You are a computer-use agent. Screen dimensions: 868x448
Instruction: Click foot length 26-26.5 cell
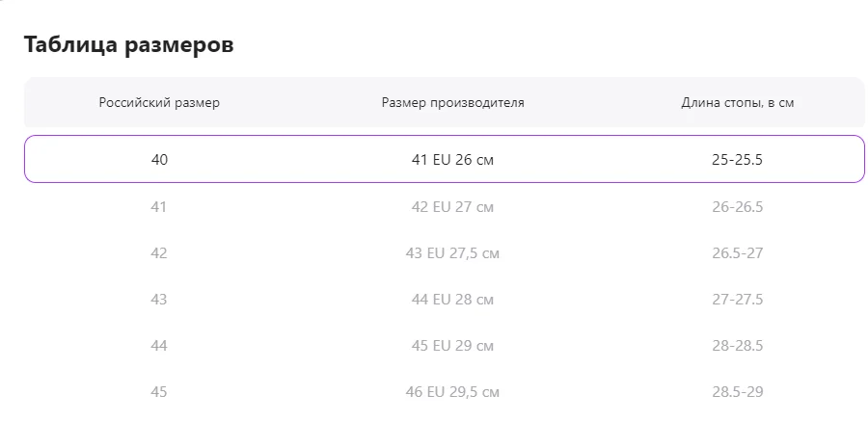(738, 207)
